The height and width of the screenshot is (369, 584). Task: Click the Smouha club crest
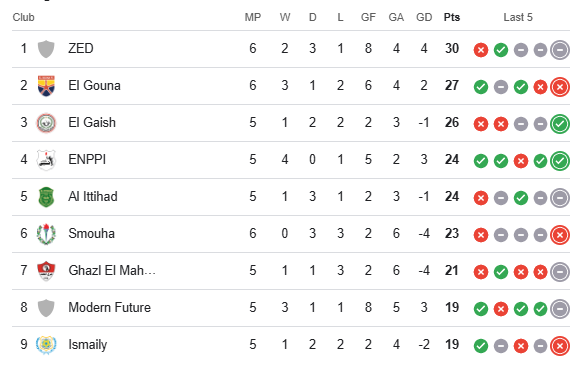point(46,234)
